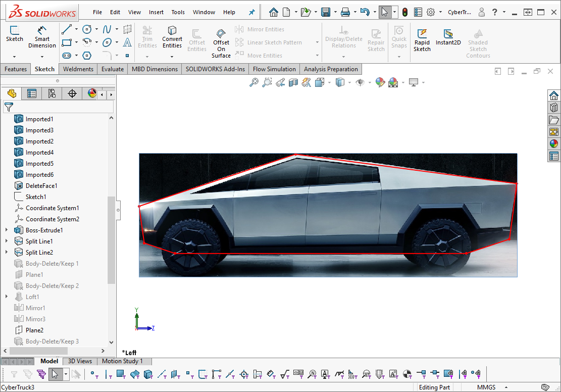Open the Appearances pane on right sidebar

[554, 143]
